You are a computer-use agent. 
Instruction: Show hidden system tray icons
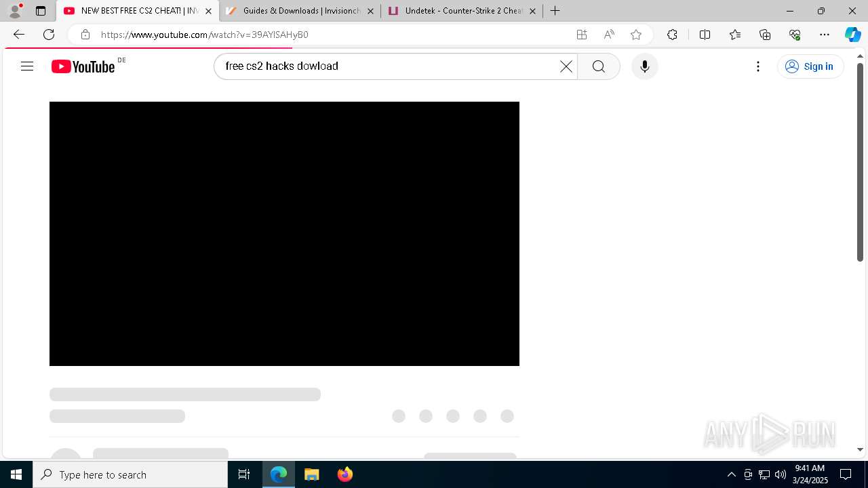coord(731,474)
